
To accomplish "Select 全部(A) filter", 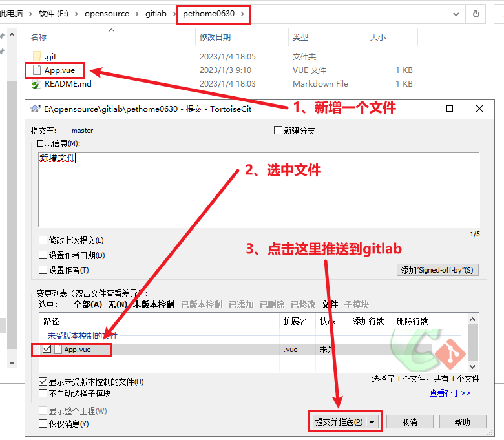I will point(87,304).
